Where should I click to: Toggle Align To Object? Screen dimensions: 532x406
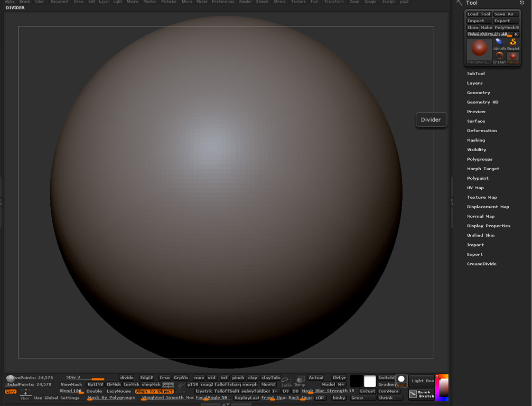154,391
